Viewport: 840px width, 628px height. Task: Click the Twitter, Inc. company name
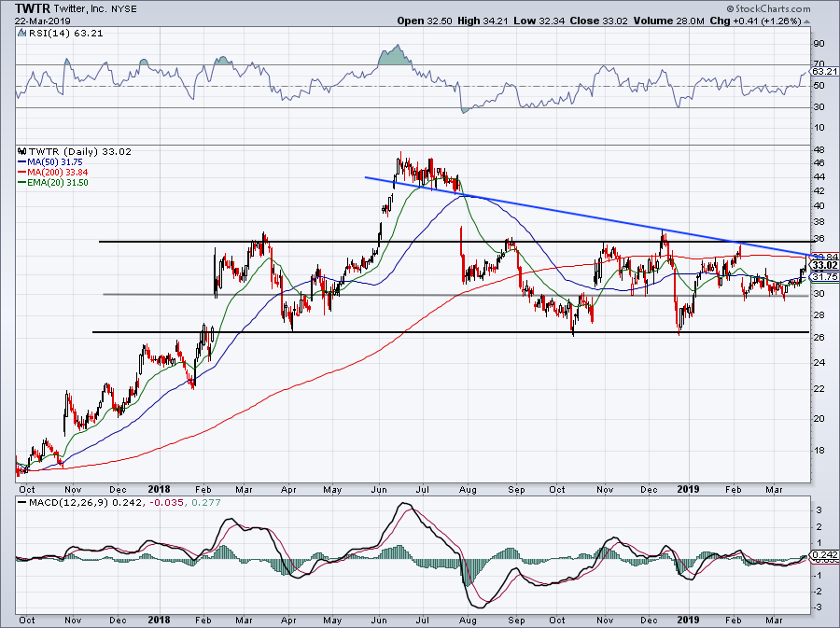[81, 9]
